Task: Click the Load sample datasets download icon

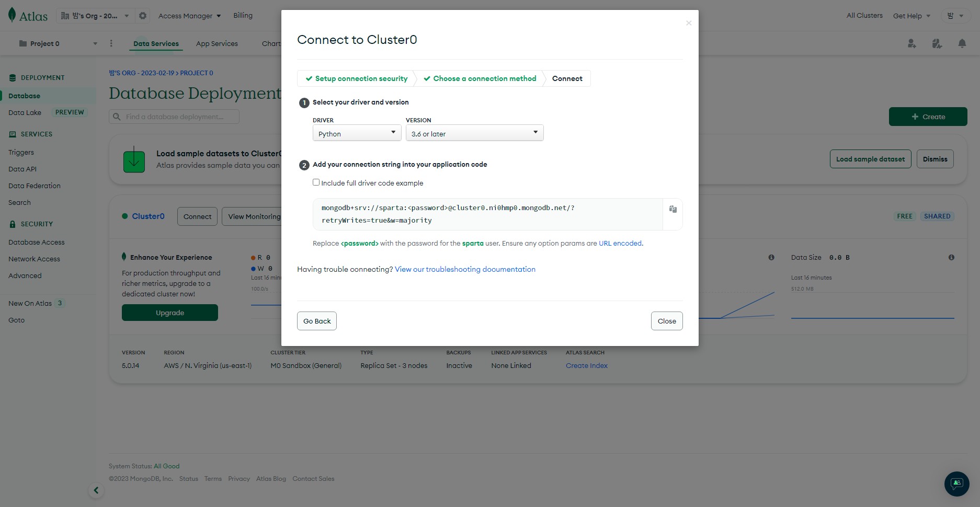Action: point(134,159)
